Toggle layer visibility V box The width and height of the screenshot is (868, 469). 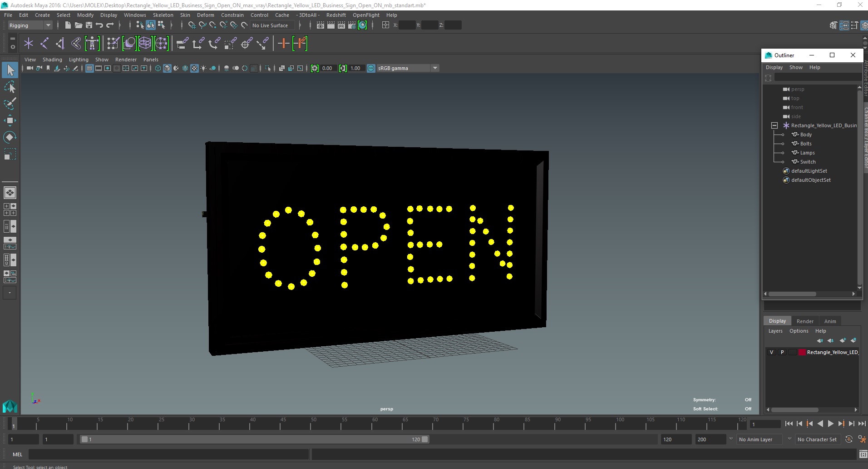(x=771, y=352)
